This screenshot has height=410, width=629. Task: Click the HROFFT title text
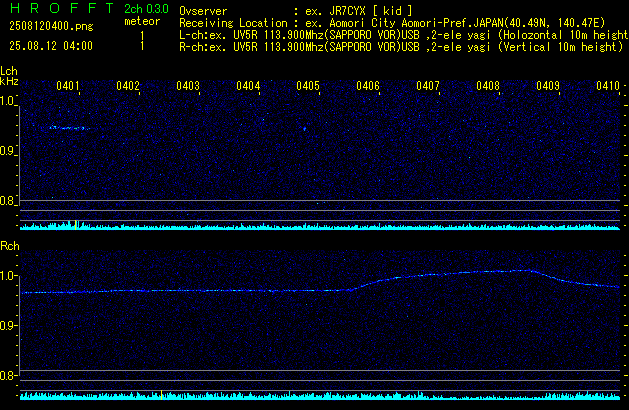point(62,8)
